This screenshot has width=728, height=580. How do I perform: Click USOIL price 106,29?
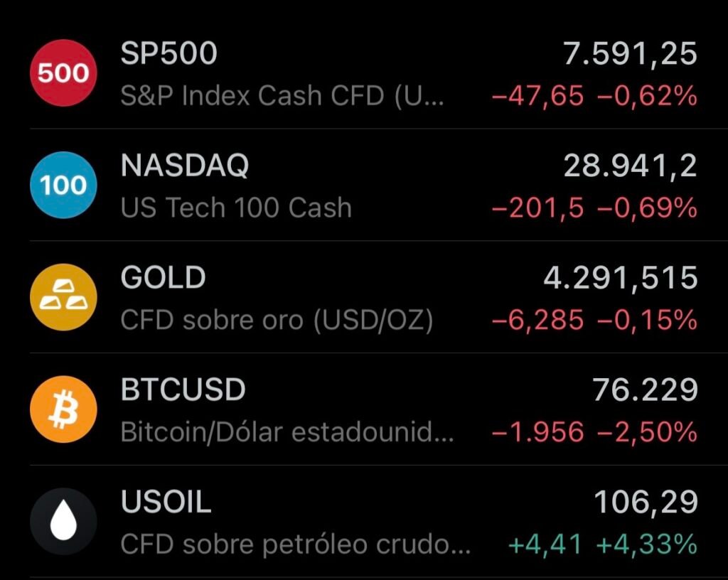point(646,503)
